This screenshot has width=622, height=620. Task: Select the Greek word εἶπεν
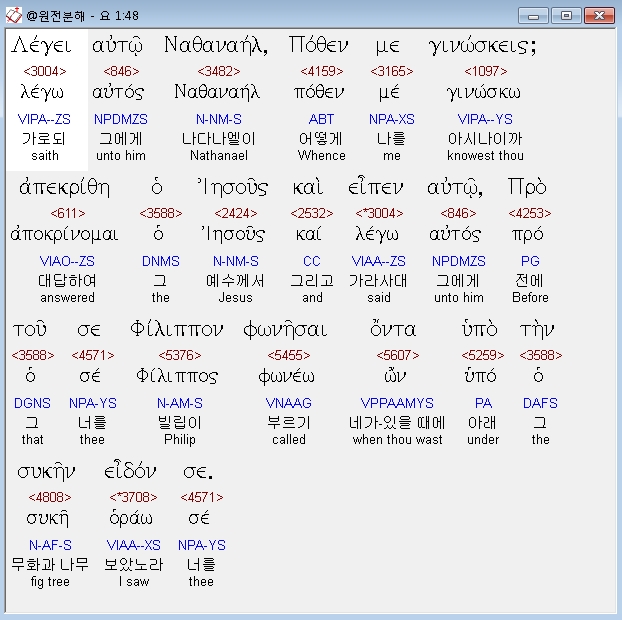[375, 187]
